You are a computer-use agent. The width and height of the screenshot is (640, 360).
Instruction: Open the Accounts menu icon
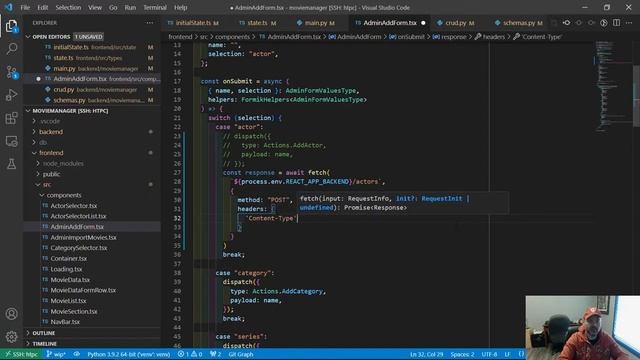tap(11, 313)
